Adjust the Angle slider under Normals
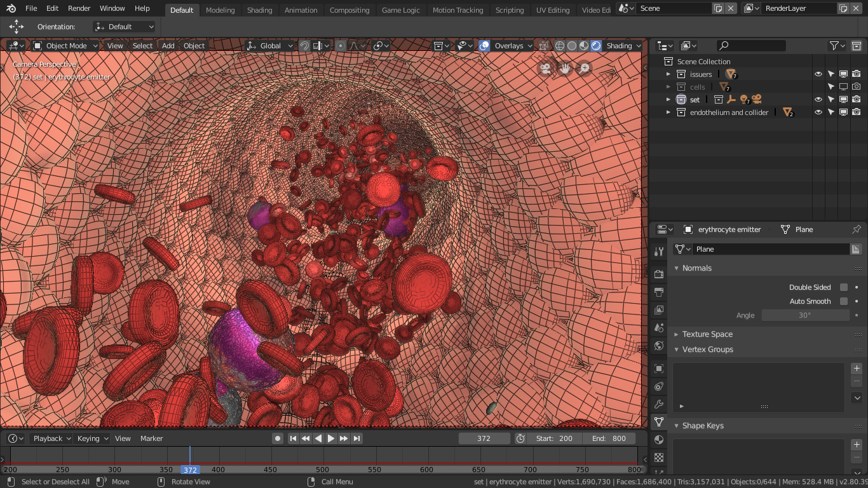The width and height of the screenshot is (868, 488). click(x=805, y=315)
